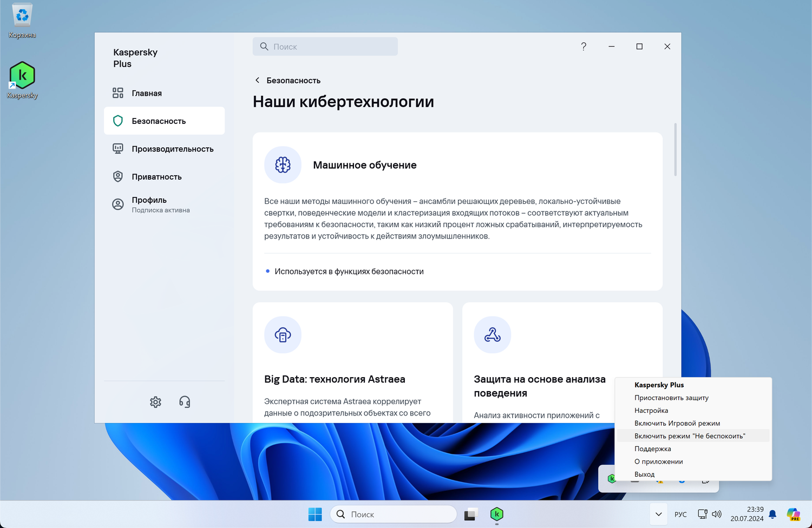Select Настройка from the tray menu
812x528 pixels.
(x=693, y=411)
